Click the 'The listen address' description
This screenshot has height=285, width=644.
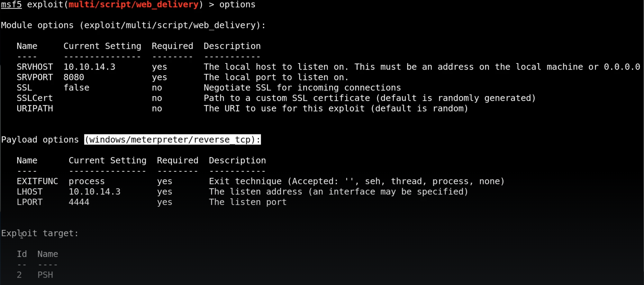338,192
